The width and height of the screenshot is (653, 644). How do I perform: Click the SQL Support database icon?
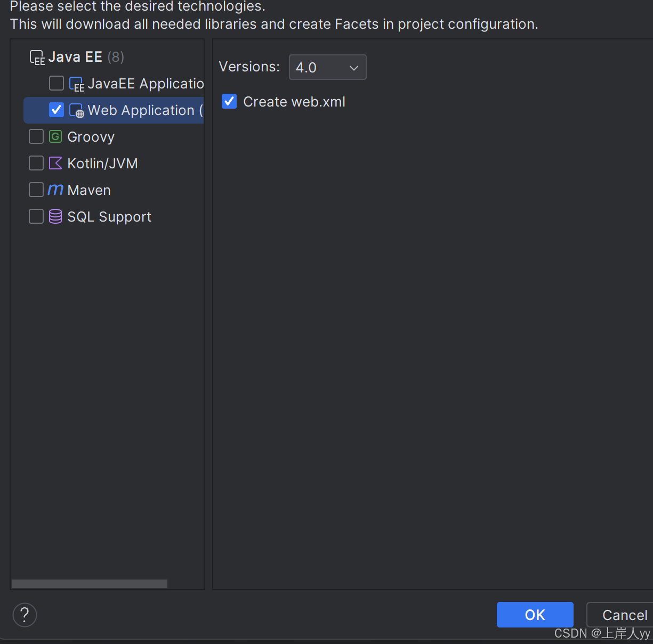tap(55, 216)
